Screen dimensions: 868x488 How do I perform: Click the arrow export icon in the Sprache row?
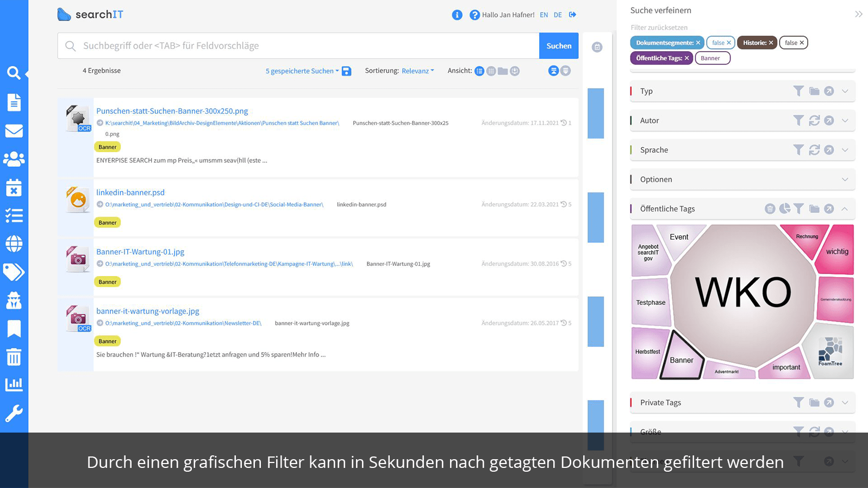tap(829, 149)
